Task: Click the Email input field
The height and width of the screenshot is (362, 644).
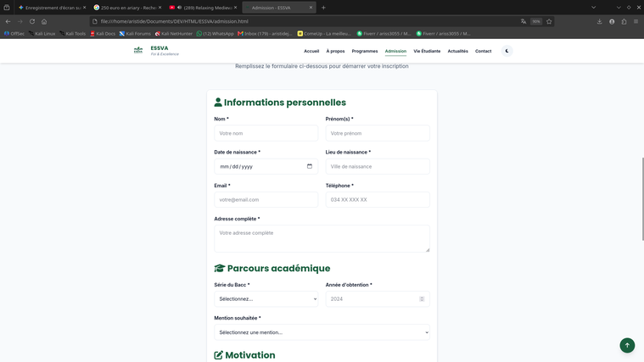Action: pyautogui.click(x=266, y=199)
